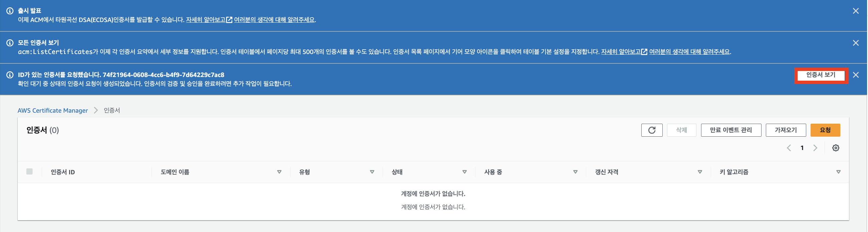This screenshot has width=868, height=232.
Task: Refresh the certificate list
Action: point(652,130)
